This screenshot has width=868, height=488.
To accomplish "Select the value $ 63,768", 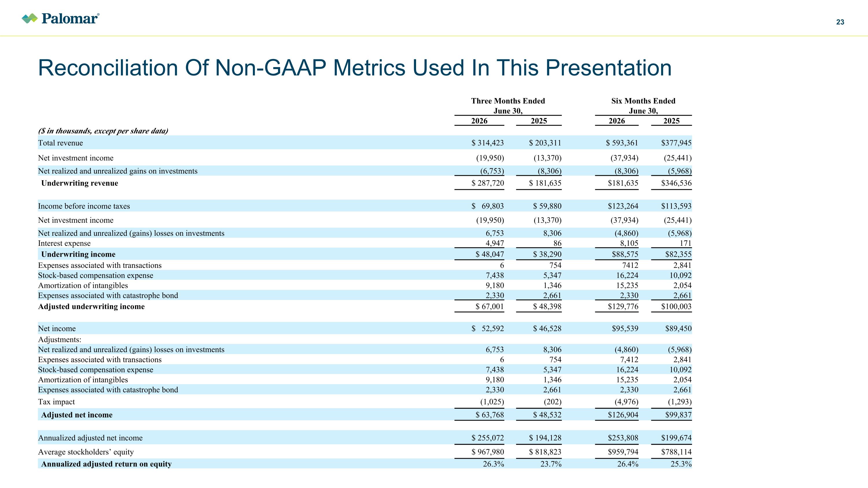I will [x=490, y=415].
